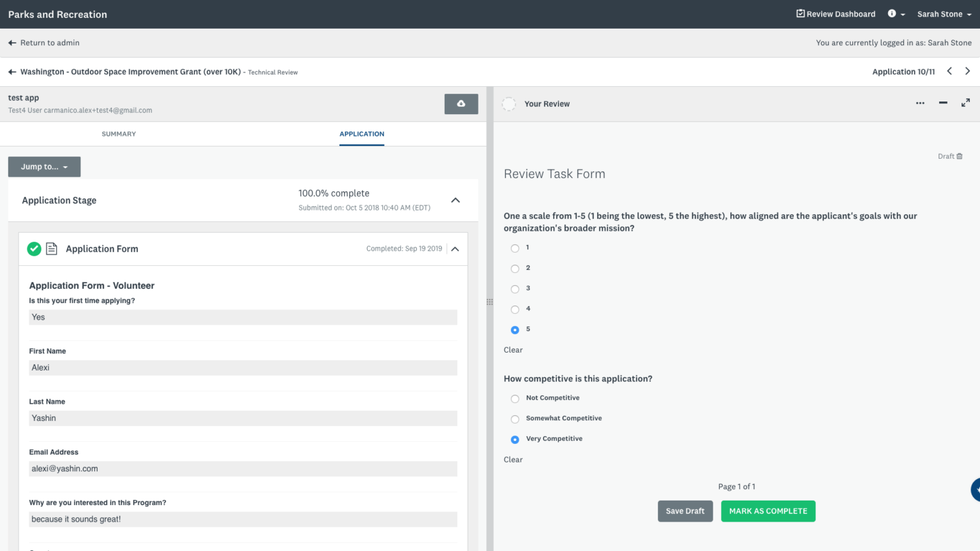Image resolution: width=980 pixels, height=551 pixels.
Task: Click the back arrow beside the Washington grant title
Action: coord(11,71)
